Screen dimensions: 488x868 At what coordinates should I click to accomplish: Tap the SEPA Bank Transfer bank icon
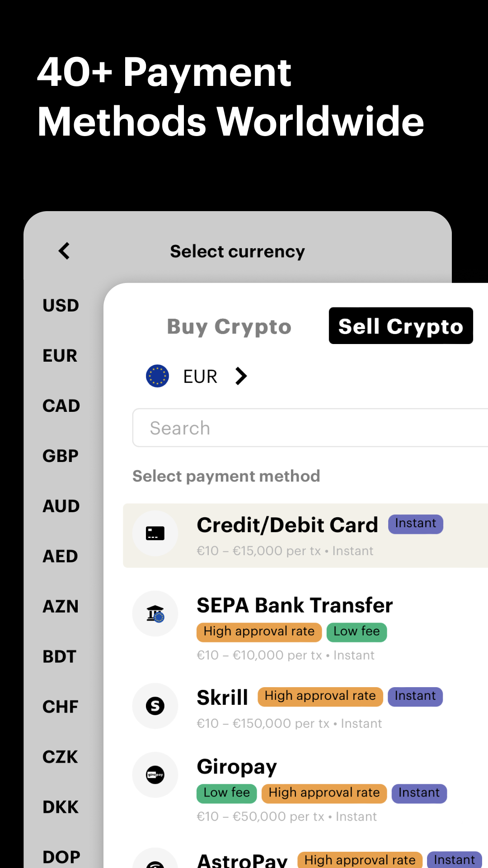(155, 614)
